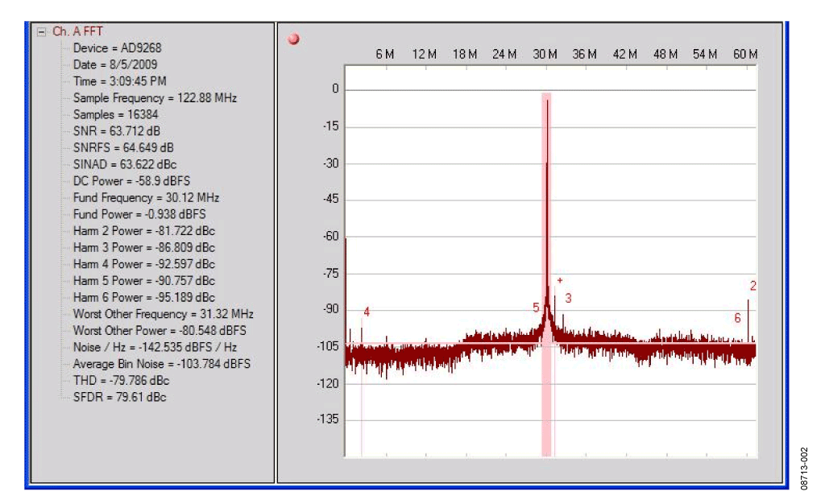
Task: Click harmonic marker 4 on the plot
Action: point(366,312)
